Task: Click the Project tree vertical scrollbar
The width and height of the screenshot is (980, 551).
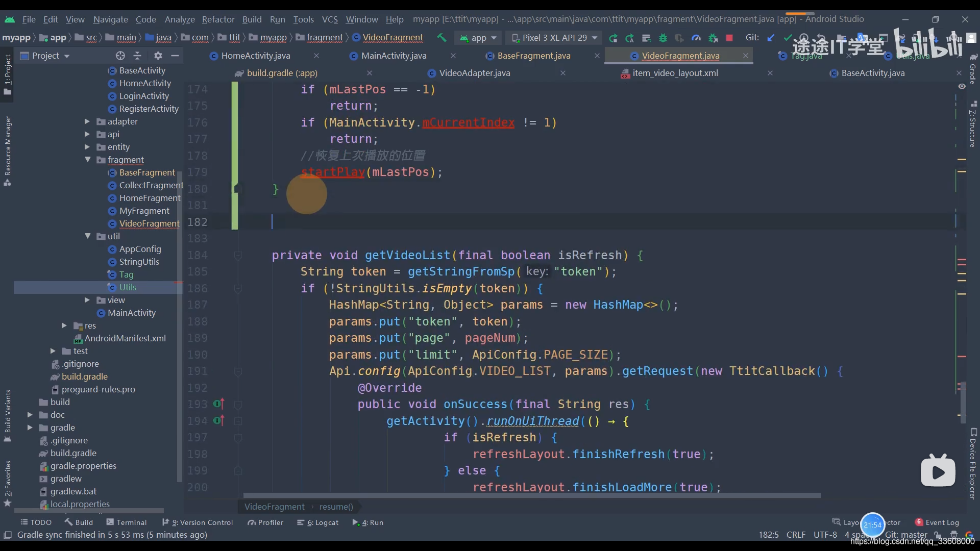Action: coord(179,327)
